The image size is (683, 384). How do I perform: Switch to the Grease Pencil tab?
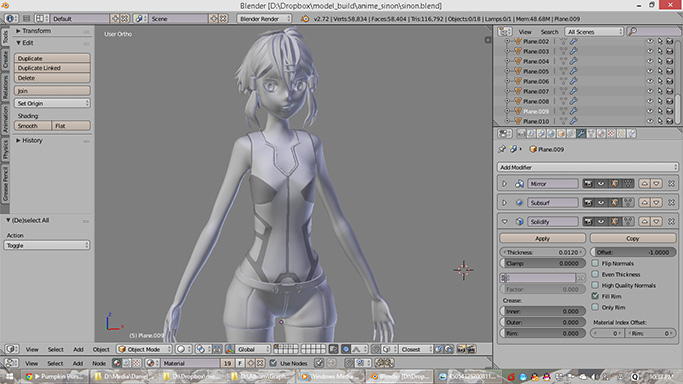tap(5, 184)
